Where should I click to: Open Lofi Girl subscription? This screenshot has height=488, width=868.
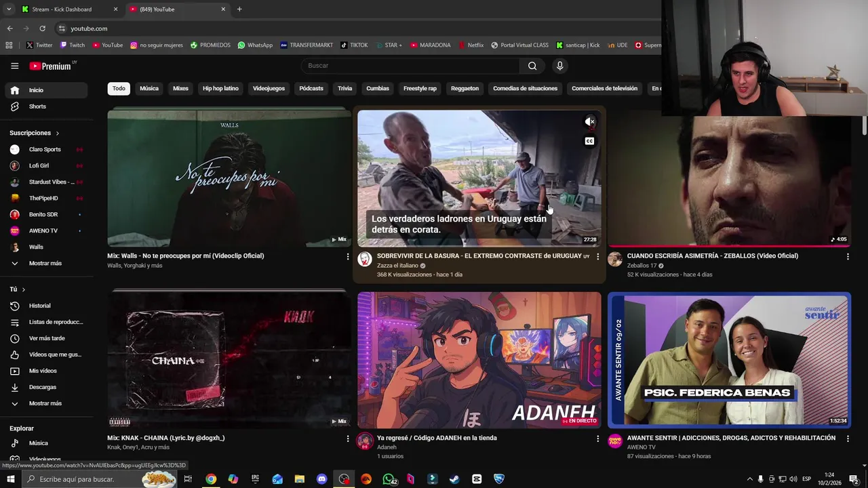46,165
